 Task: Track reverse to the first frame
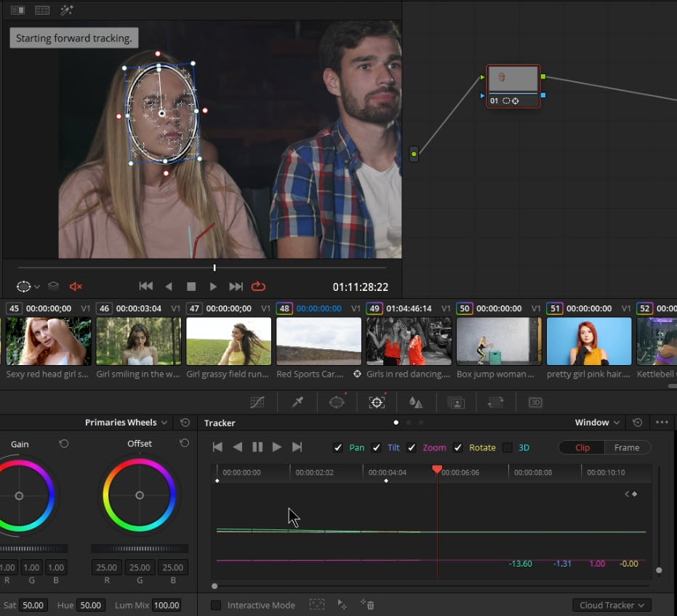pos(217,447)
